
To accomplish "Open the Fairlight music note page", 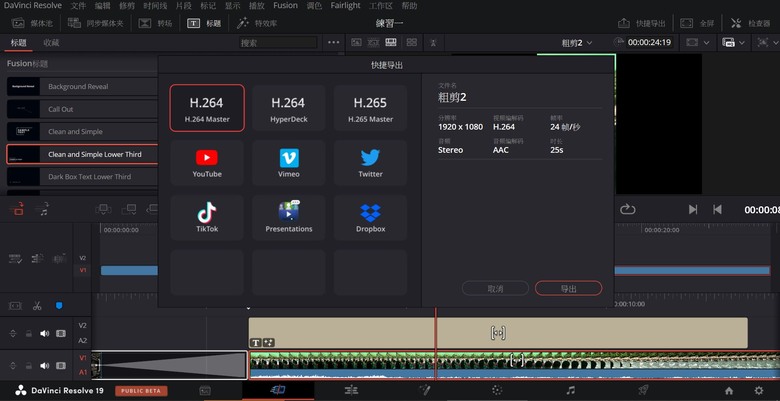I will 571,390.
